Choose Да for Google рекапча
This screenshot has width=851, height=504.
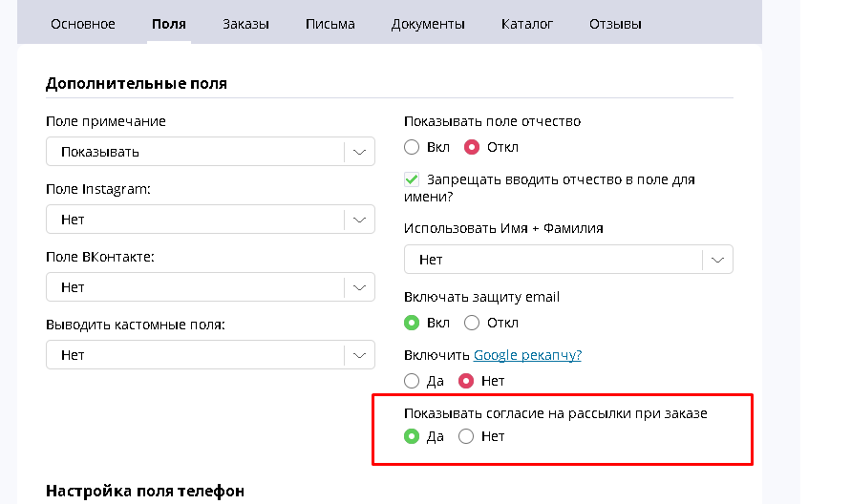(x=412, y=381)
